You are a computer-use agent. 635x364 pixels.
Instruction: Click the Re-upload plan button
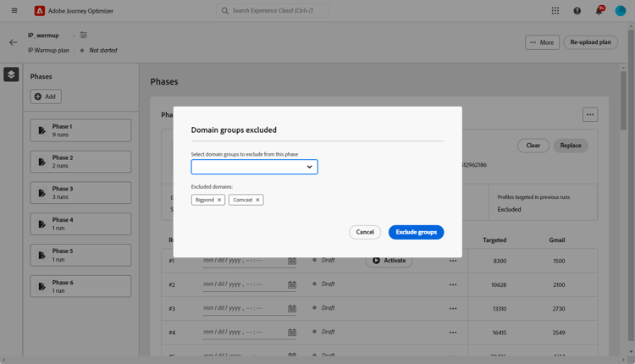[590, 42]
